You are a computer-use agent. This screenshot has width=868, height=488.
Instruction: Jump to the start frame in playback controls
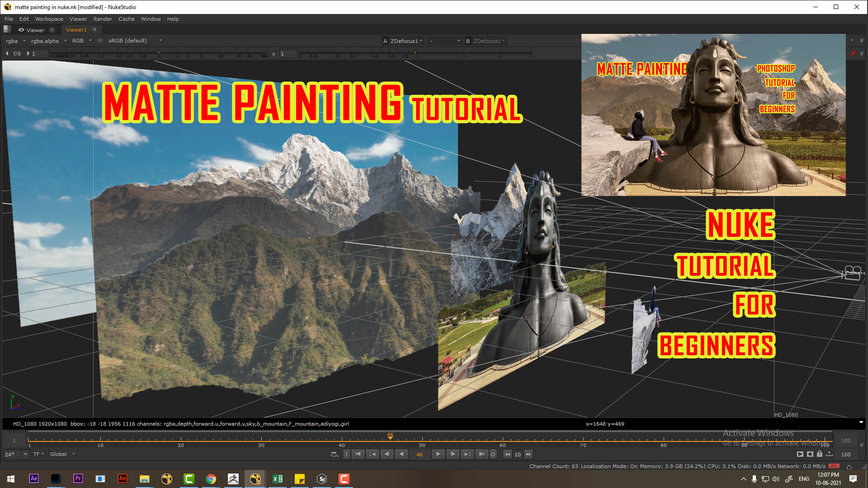click(358, 454)
